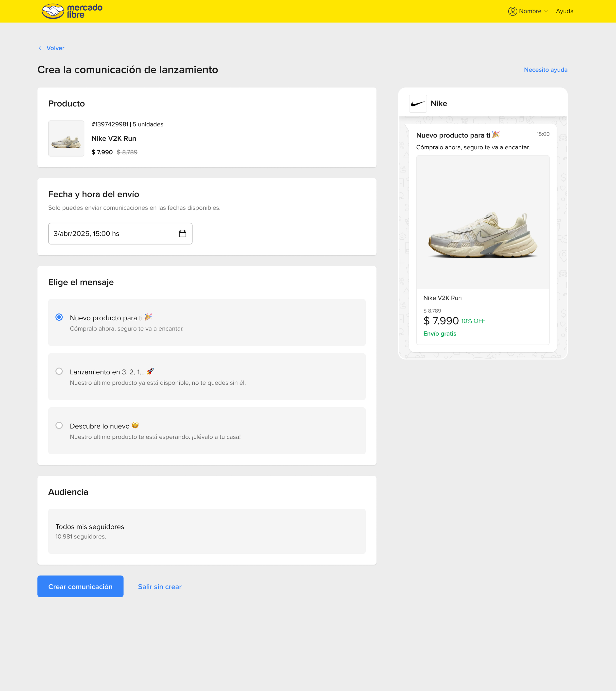Click the star-eyes emoji in Descubre message
The width and height of the screenshot is (616, 691).
coord(135,426)
